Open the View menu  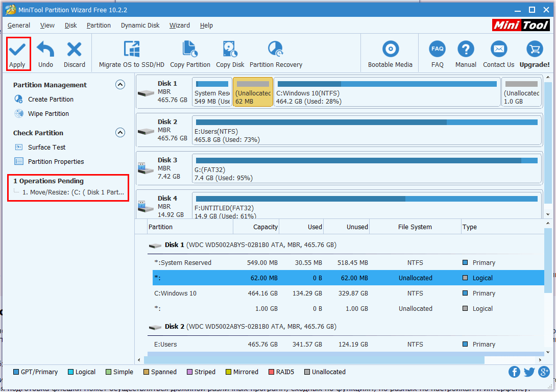[47, 26]
